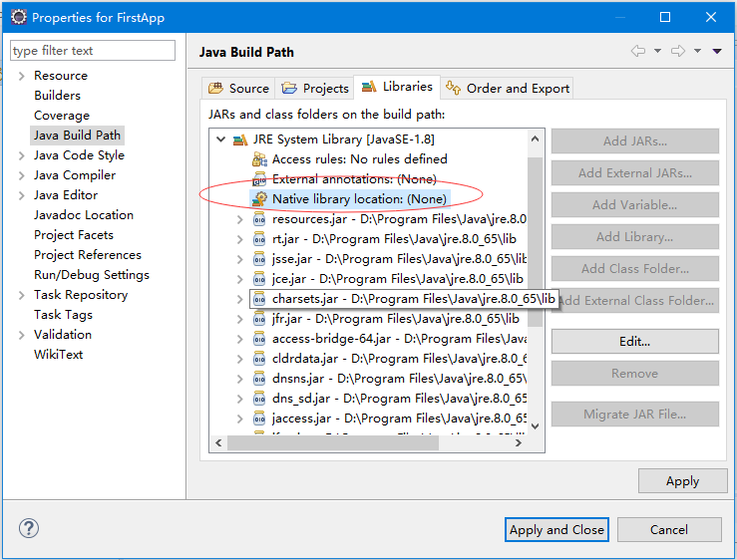
Task: Click the Access rules icon
Action: point(259,159)
